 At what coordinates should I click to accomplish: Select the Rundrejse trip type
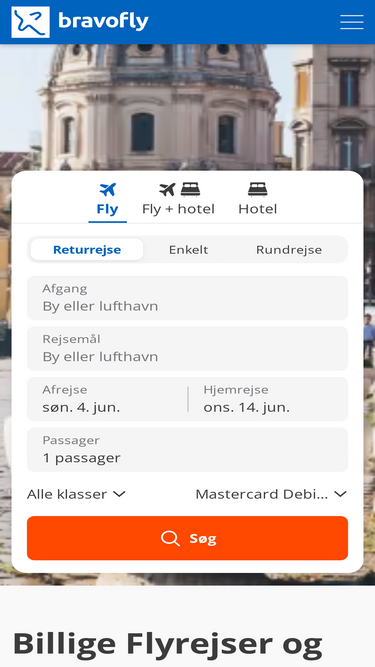coord(289,250)
